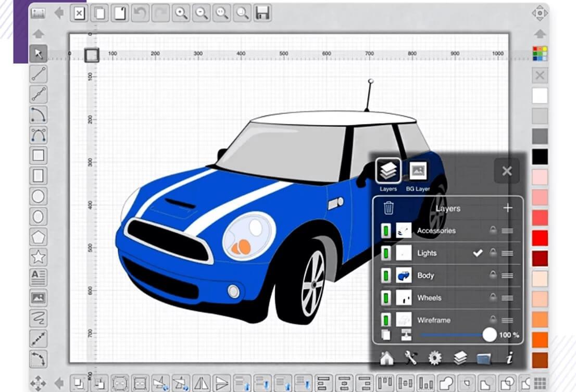Toggle visibility of the Accessories layer
The height and width of the screenshot is (392, 576).
click(386, 231)
